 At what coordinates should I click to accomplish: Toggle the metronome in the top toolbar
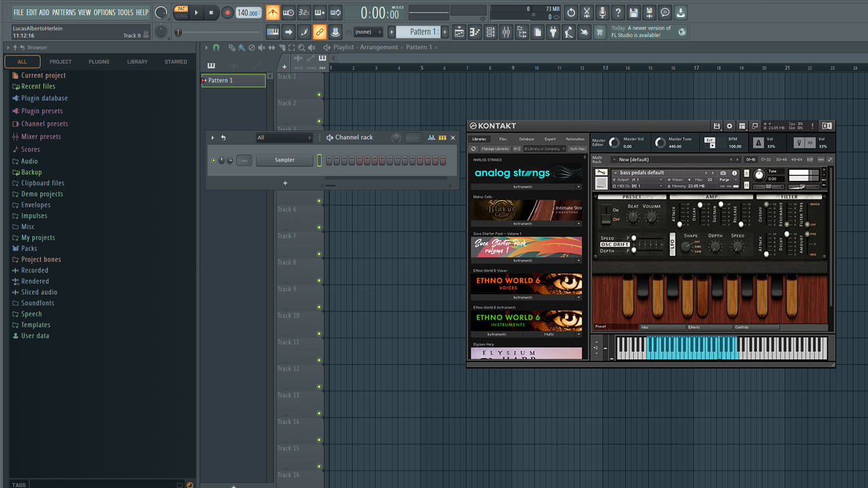273,12
